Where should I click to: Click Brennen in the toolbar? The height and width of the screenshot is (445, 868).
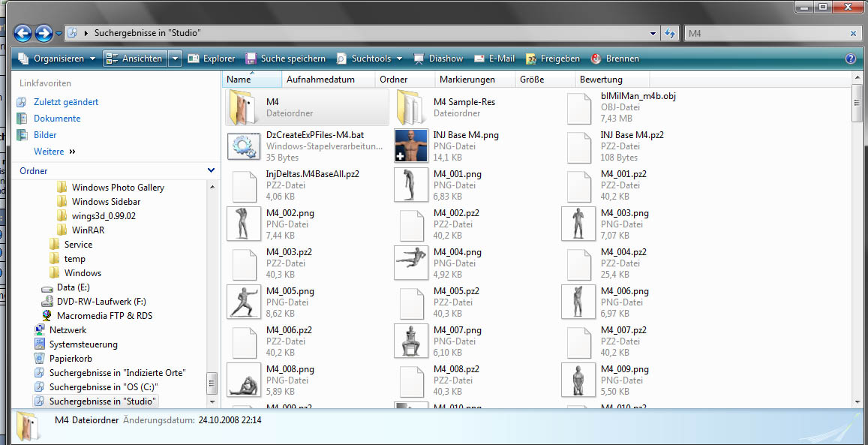click(x=615, y=58)
